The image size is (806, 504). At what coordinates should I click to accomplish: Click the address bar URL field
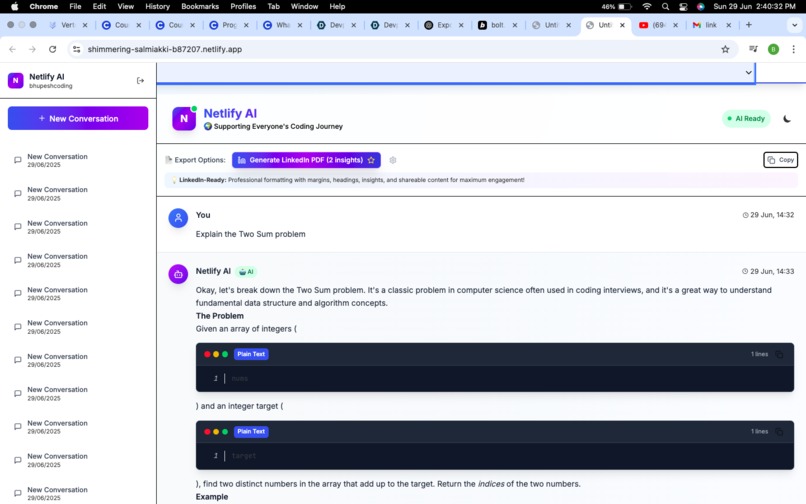(401, 49)
